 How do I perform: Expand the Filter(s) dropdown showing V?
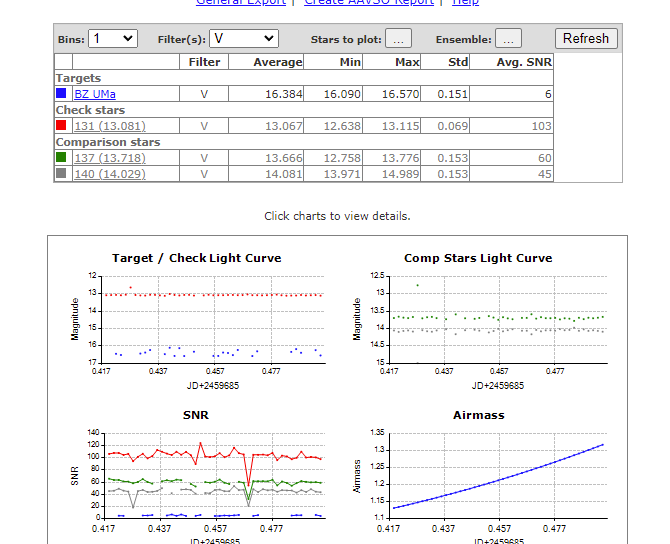click(243, 39)
